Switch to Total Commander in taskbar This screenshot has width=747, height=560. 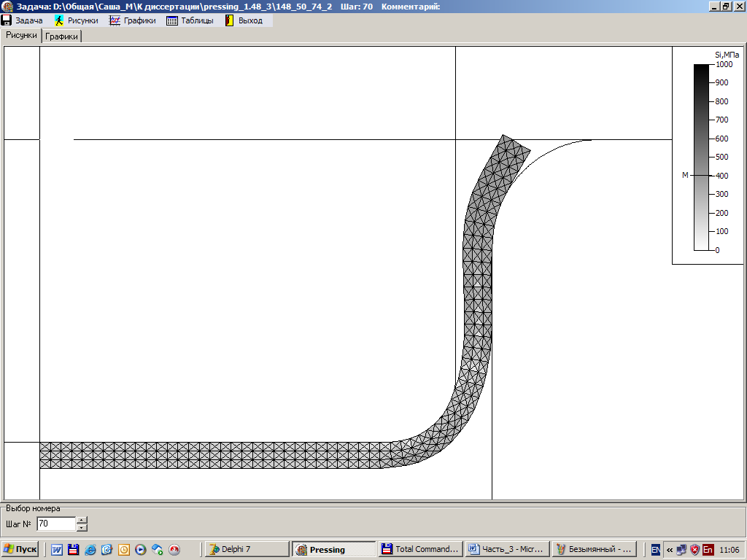coord(420,549)
